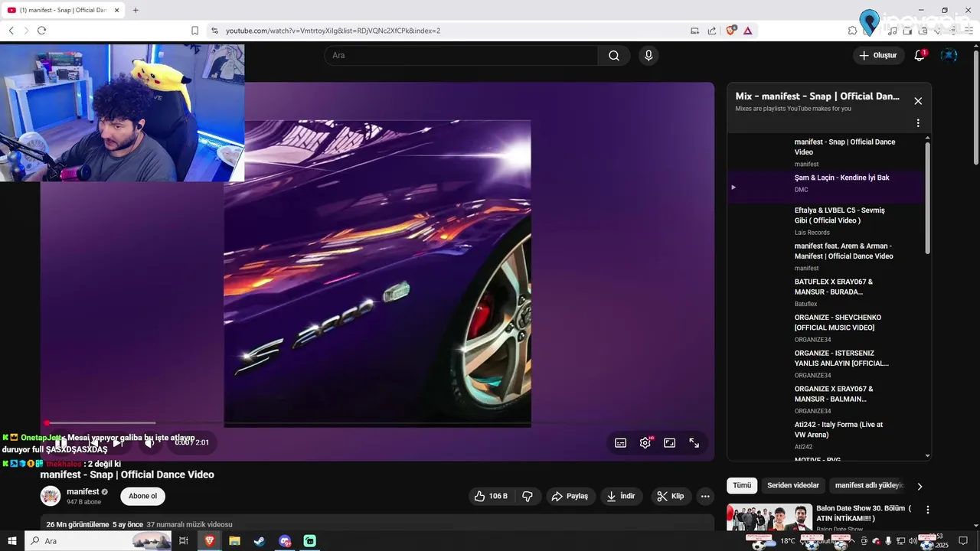Click the Oluştur create button
980x551 pixels.
[x=877, y=55]
